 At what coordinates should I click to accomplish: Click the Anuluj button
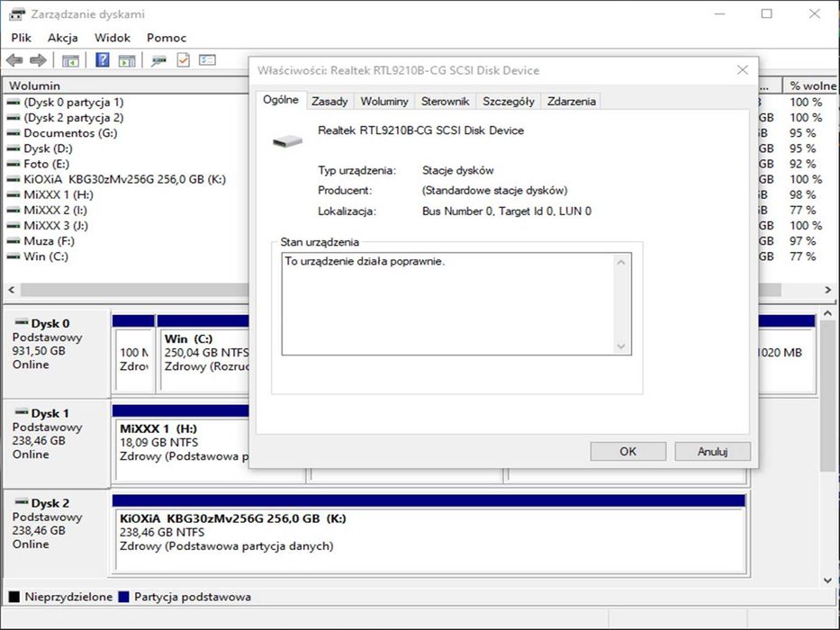click(x=712, y=452)
